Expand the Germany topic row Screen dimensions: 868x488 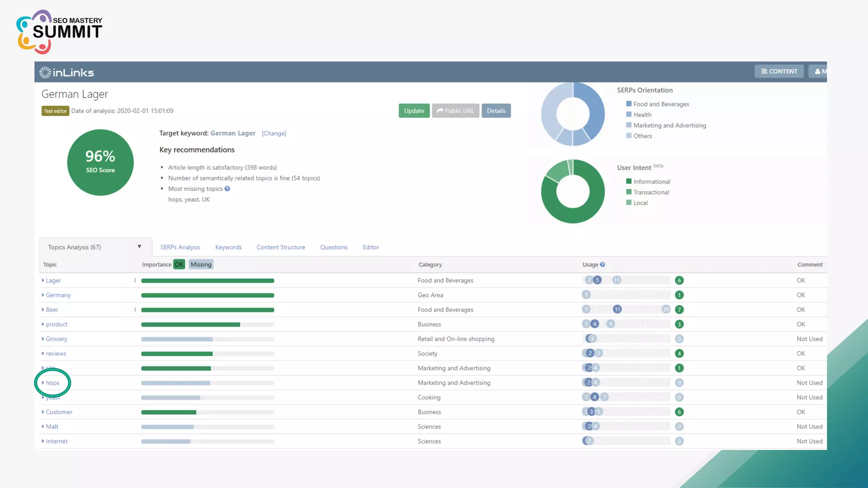click(43, 295)
